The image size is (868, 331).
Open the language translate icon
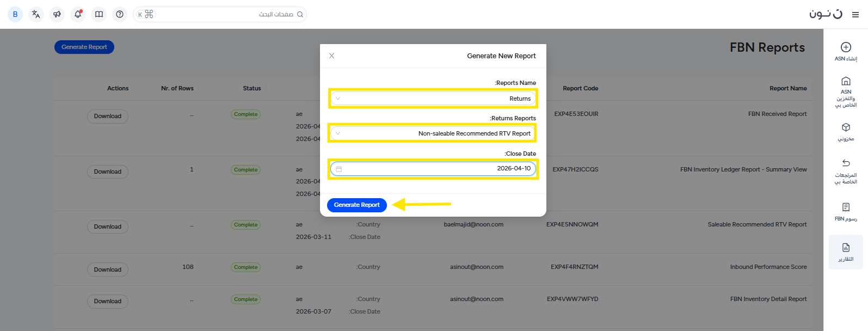36,14
